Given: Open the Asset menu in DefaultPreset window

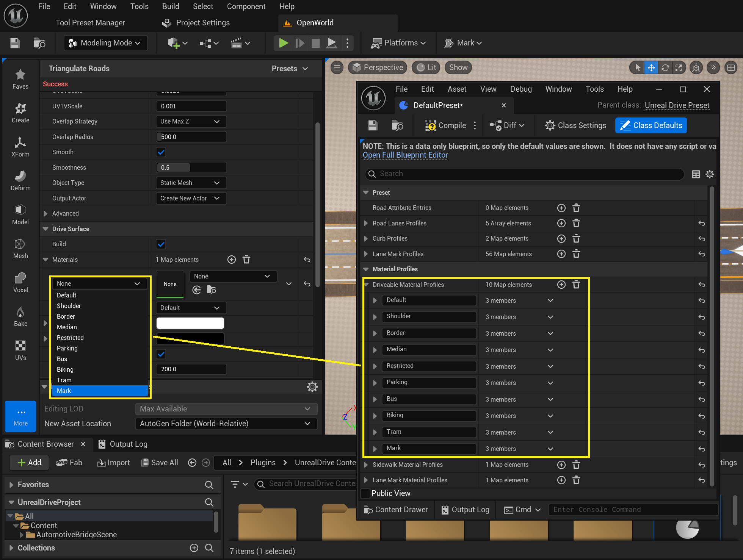Looking at the screenshot, I should (457, 89).
